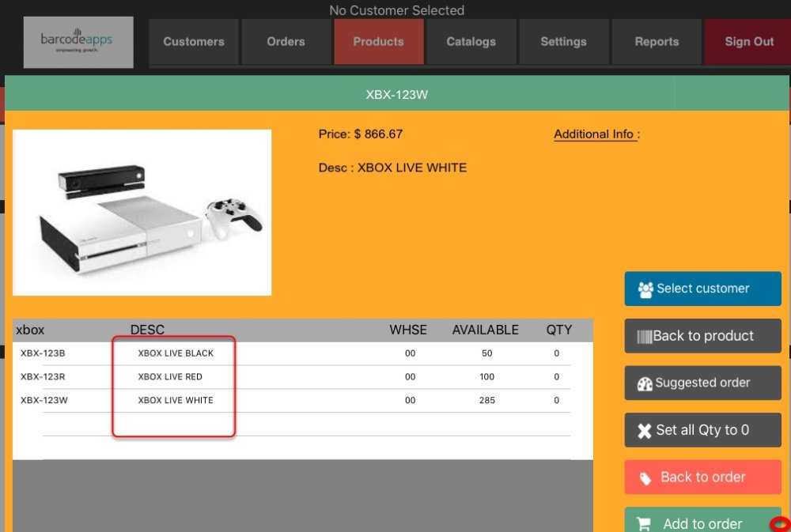Click the Back to order button

point(702,477)
